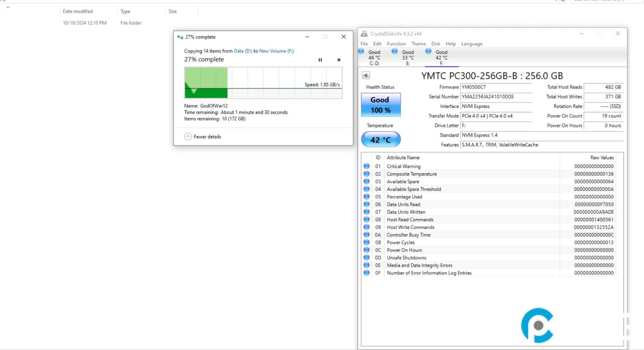Click the copy dialog icon in its title bar
Screen dimensions: 644x350
click(180, 37)
